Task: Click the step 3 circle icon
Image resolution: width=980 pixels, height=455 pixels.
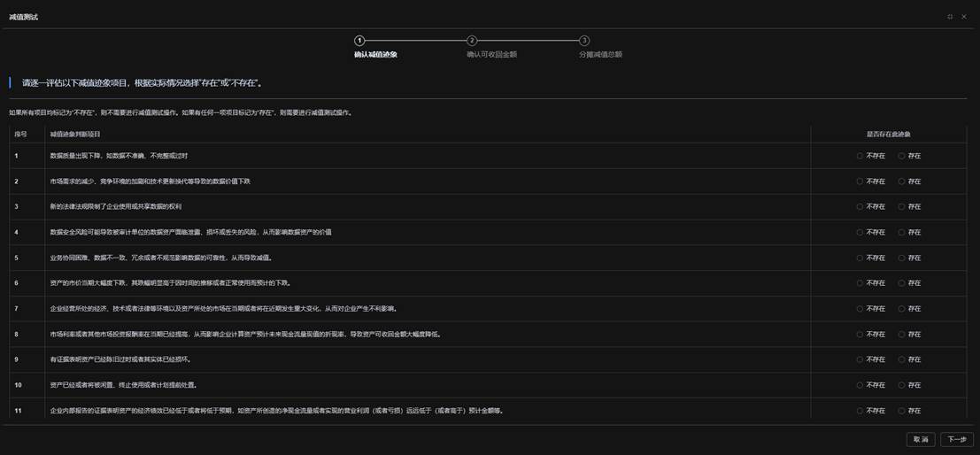Action: coord(584,41)
